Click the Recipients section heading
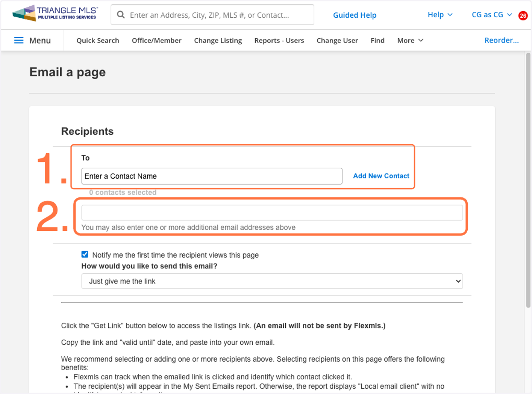The image size is (532, 394). click(87, 131)
